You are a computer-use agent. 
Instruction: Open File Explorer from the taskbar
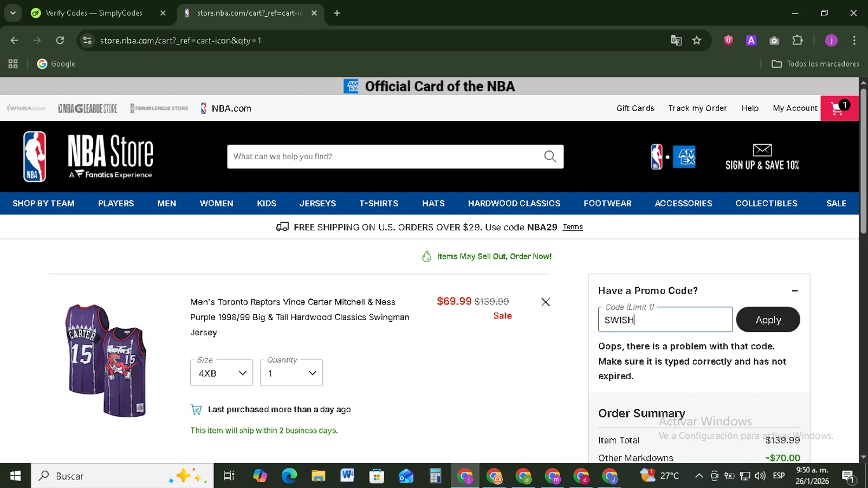[318, 476]
